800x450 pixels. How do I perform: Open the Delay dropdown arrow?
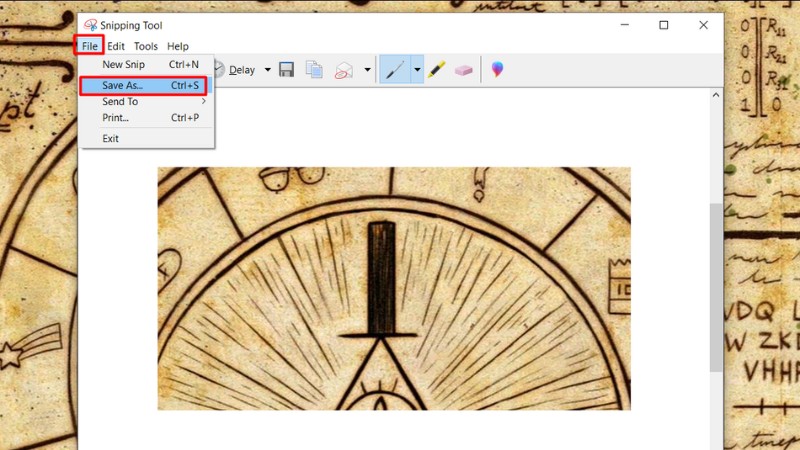click(267, 70)
